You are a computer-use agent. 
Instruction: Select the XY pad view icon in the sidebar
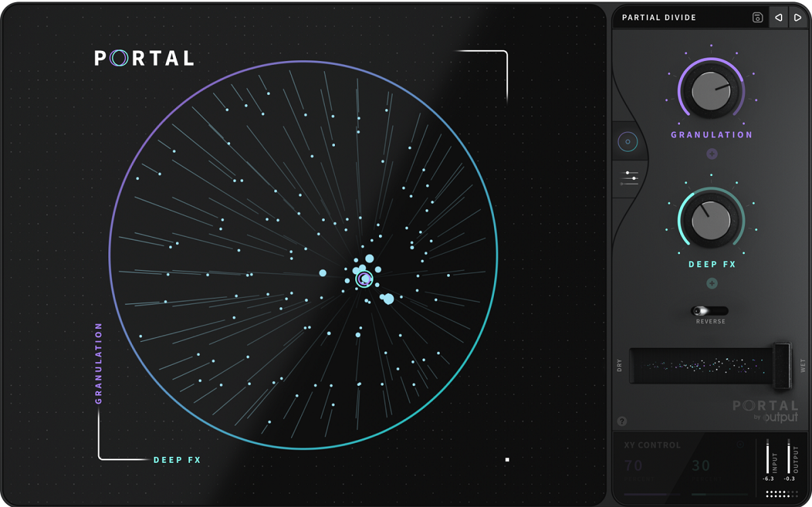629,140
